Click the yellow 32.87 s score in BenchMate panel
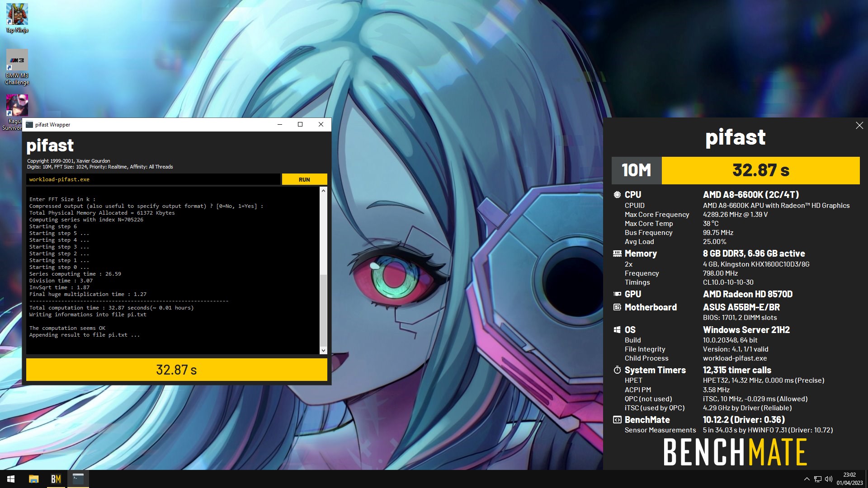This screenshot has height=488, width=868. (761, 170)
